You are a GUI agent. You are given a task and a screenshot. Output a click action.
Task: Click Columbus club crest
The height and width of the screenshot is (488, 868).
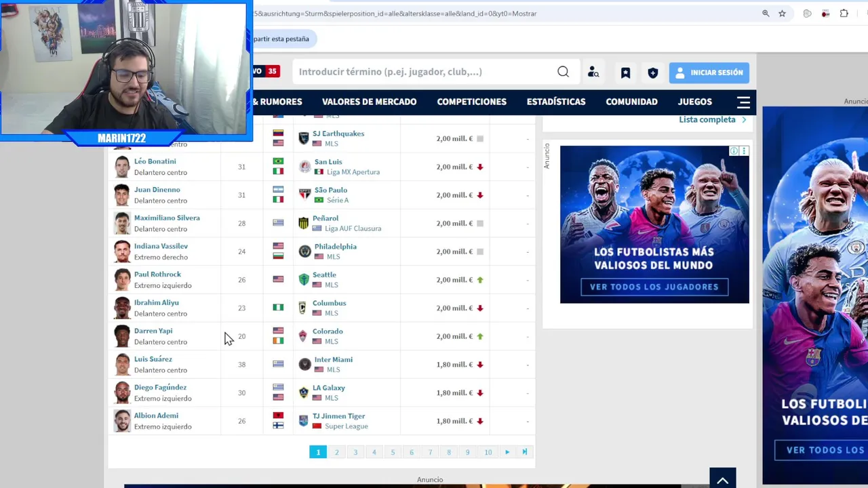[303, 308]
